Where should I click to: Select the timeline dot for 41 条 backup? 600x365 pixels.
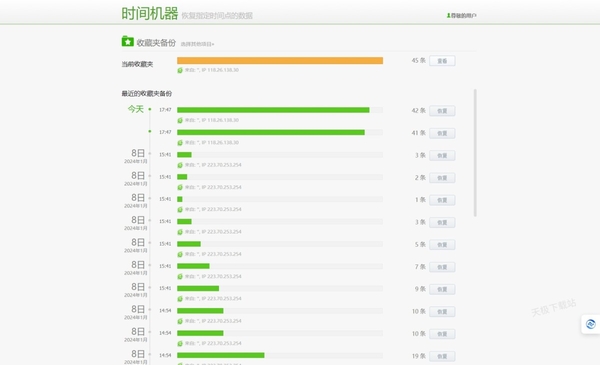(x=150, y=132)
